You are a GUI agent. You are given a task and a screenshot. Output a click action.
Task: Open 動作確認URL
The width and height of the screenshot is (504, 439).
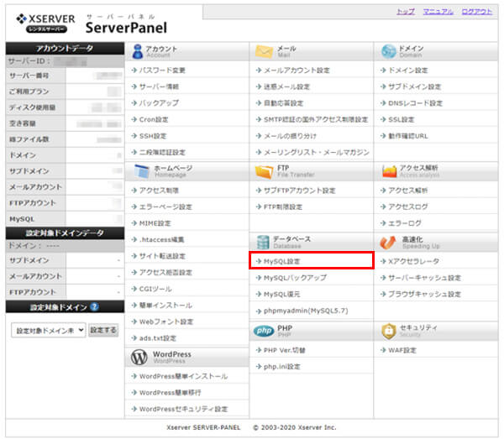click(408, 136)
